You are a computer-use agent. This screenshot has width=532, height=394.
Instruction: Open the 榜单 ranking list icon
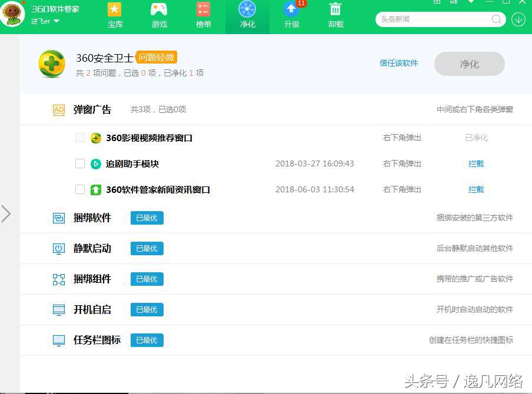pyautogui.click(x=203, y=9)
